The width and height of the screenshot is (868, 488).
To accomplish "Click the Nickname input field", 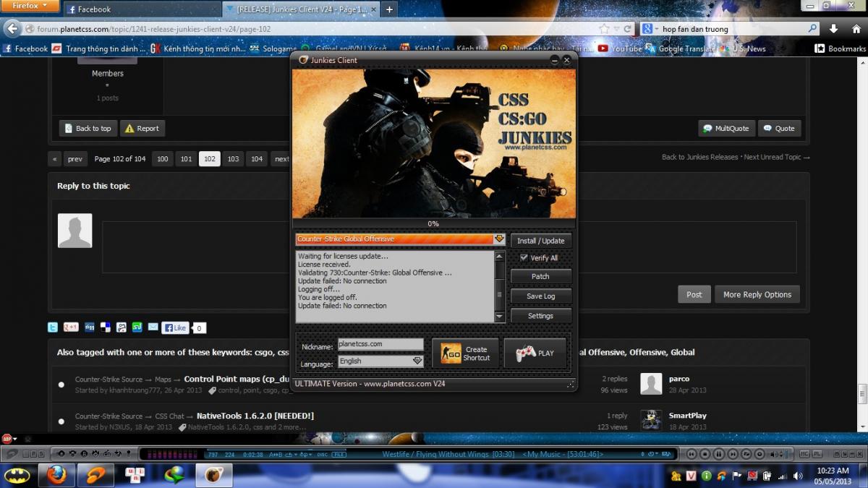I will tap(380, 344).
